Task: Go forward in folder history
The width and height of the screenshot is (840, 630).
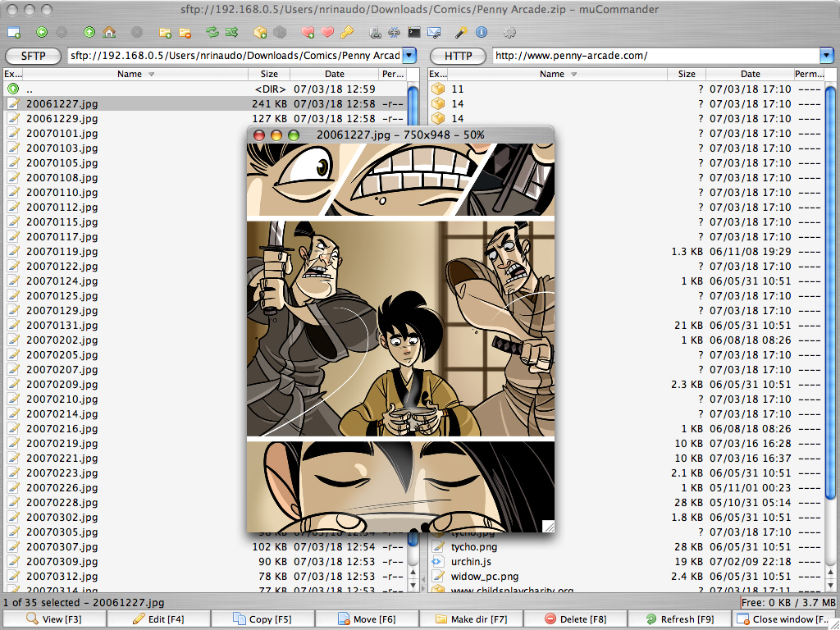Action: point(62,33)
